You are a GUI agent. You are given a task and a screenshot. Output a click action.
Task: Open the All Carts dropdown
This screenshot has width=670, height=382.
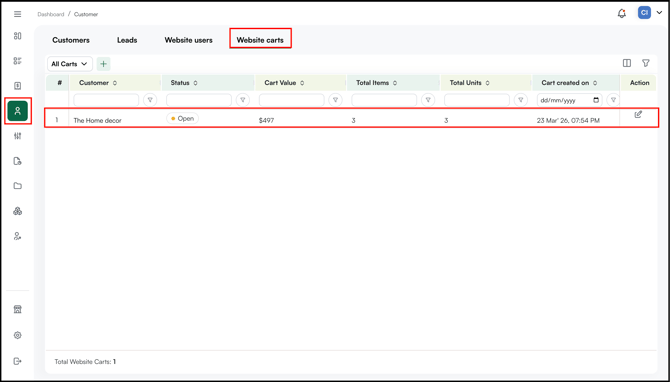pyautogui.click(x=69, y=64)
